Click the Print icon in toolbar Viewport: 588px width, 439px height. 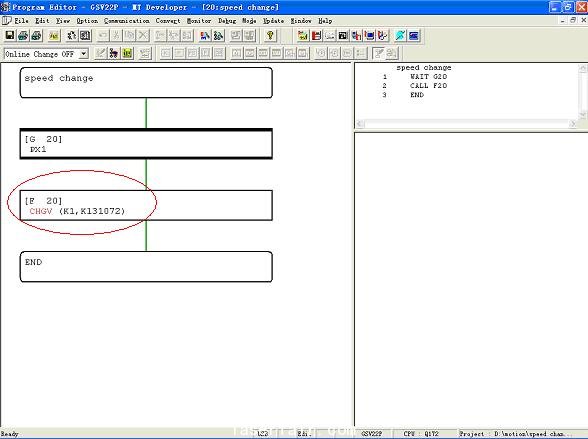[23, 36]
